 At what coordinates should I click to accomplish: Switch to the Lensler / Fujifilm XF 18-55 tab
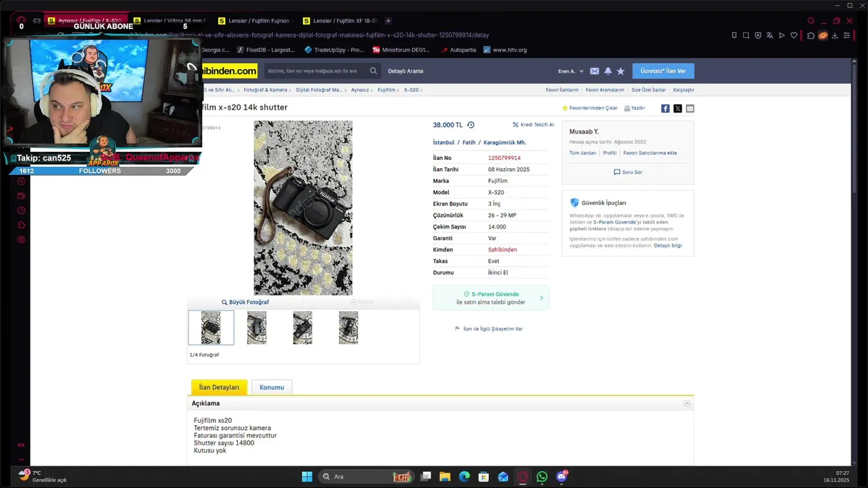tap(340, 21)
